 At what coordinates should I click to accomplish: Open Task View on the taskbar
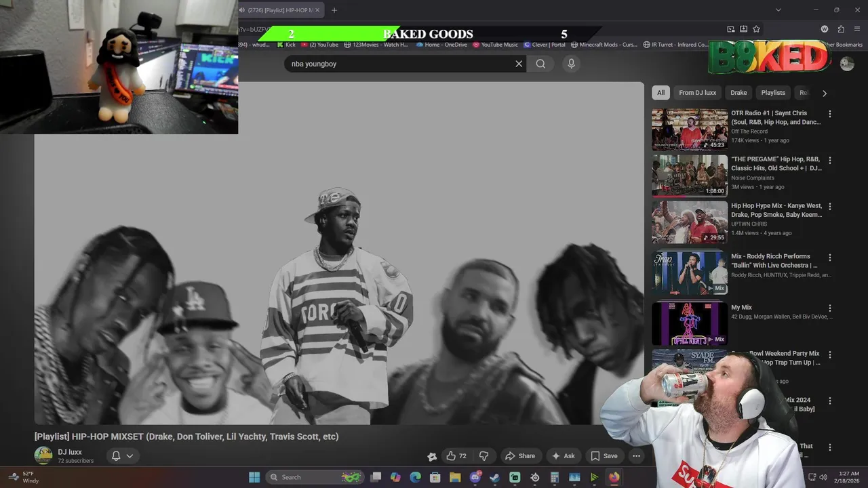click(x=376, y=477)
